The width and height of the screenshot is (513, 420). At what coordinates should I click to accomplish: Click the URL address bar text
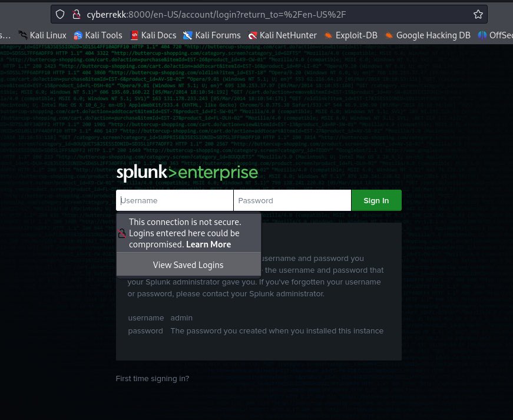coord(216,14)
